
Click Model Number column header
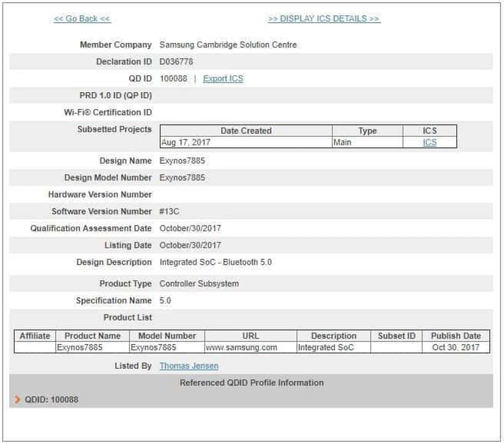tap(167, 336)
